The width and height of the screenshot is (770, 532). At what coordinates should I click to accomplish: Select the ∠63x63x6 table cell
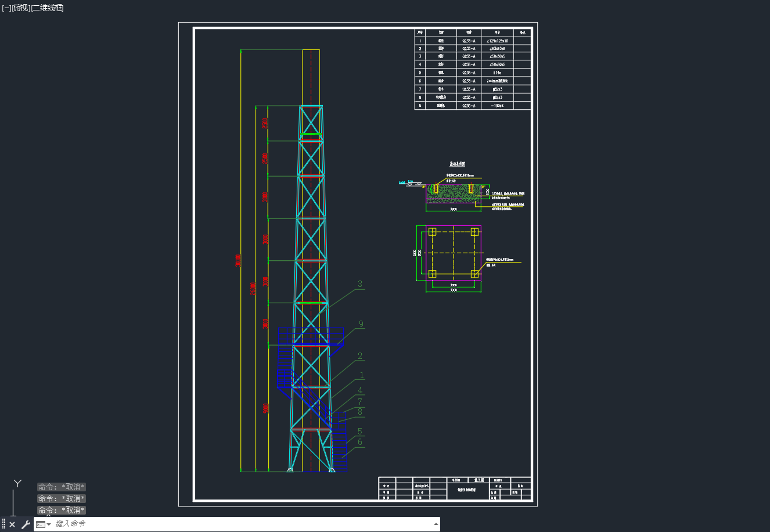click(497, 49)
